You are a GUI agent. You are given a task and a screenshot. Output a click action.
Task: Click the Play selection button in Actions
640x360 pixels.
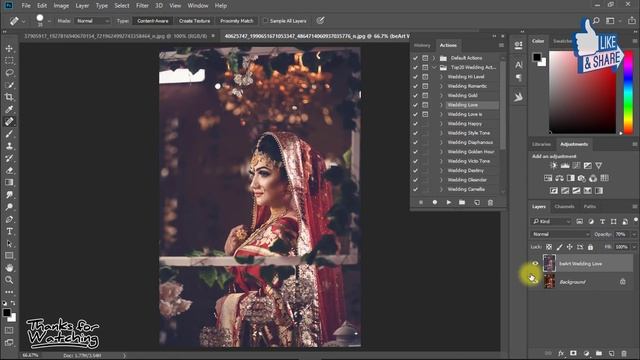(x=449, y=202)
